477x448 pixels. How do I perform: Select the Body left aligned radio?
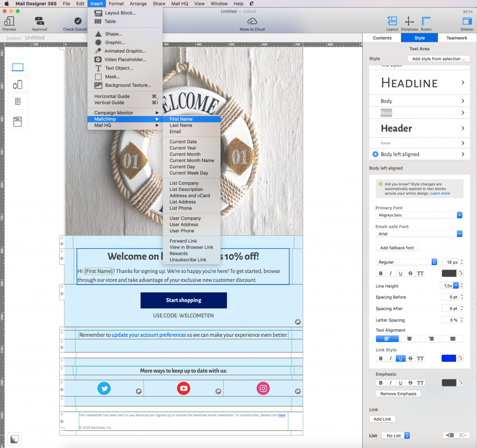point(375,154)
